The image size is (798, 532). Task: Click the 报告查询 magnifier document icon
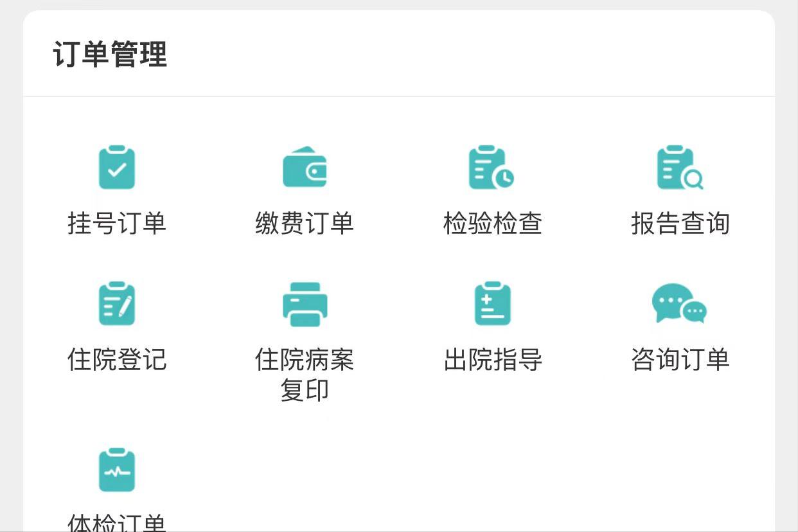pos(680,167)
